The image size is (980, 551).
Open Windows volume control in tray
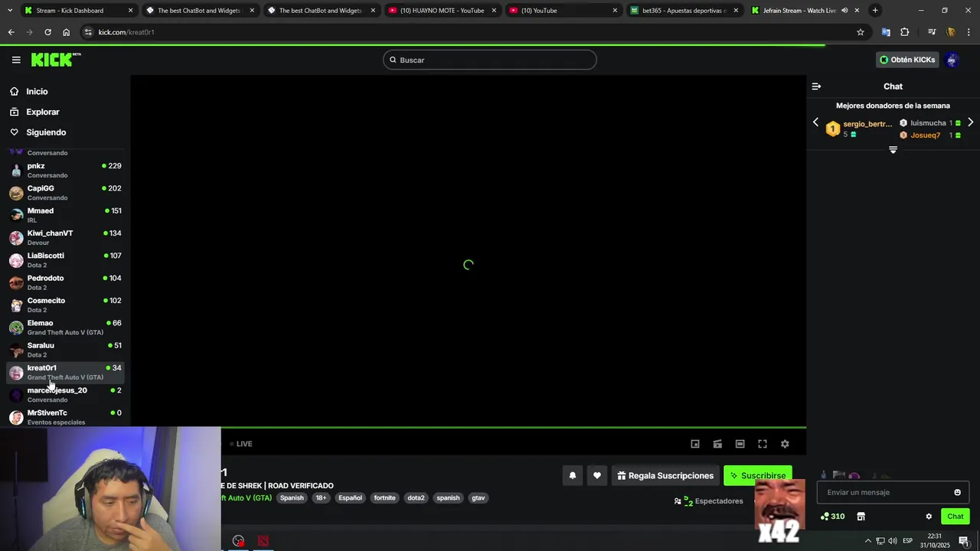tap(893, 541)
